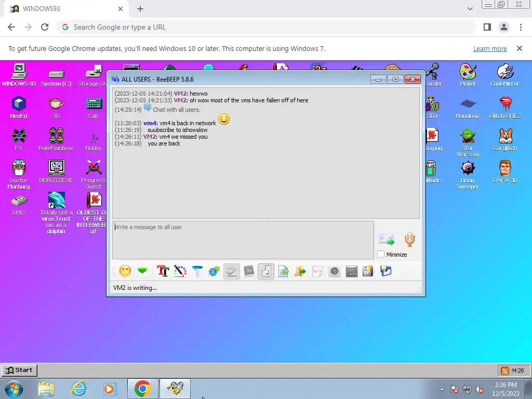Open the Glitch GRLZ desktop icon
The height and width of the screenshot is (399, 532).
504,107
